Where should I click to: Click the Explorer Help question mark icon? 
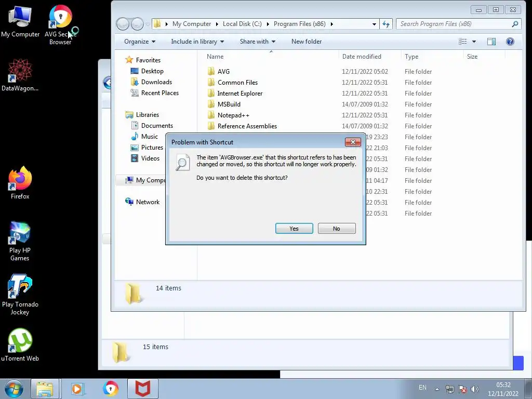[x=510, y=42]
